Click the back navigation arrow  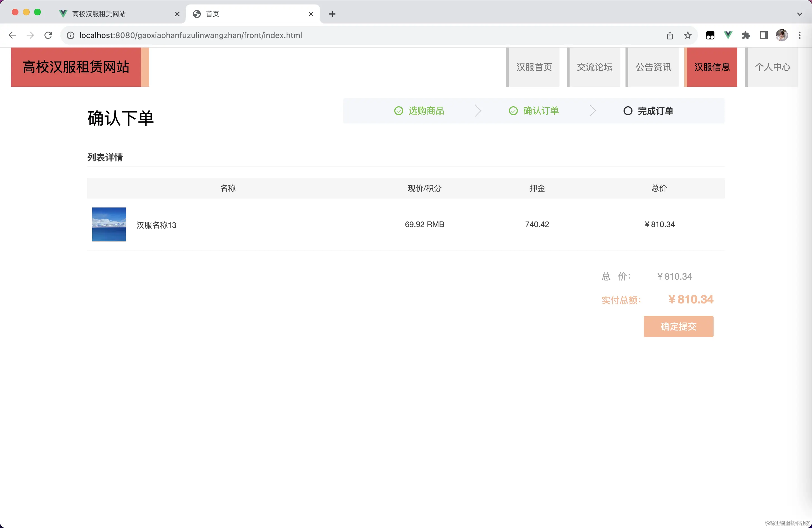point(12,35)
